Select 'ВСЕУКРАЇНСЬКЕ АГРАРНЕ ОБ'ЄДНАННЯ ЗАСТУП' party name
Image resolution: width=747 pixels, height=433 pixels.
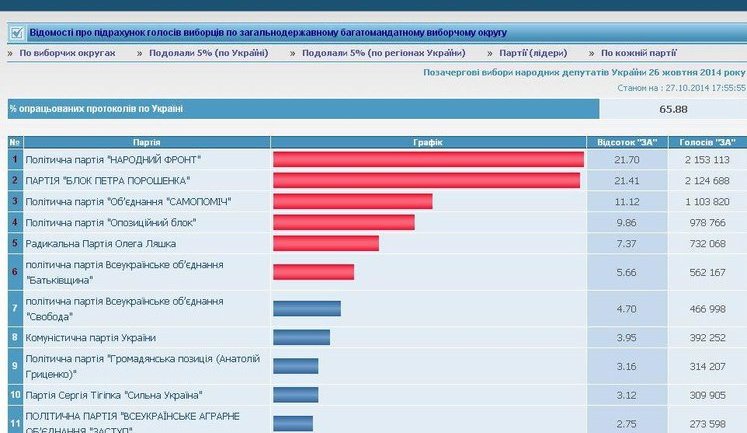coord(132,423)
